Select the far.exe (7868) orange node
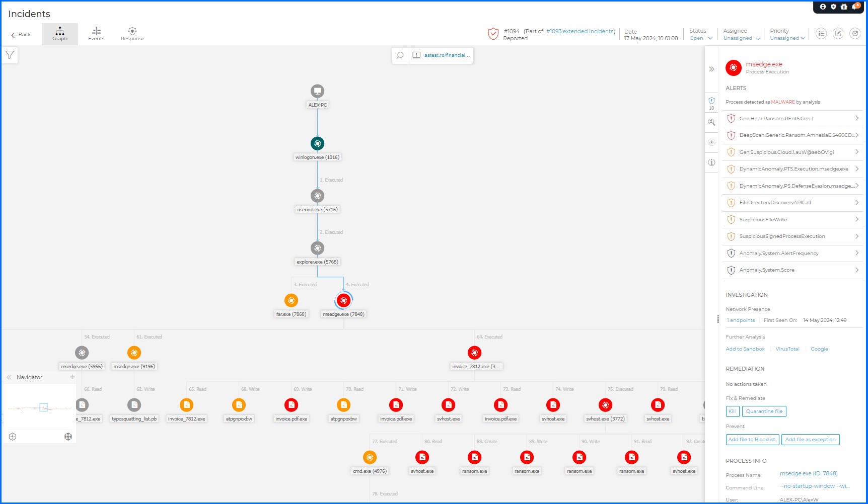The width and height of the screenshot is (868, 504). [291, 300]
